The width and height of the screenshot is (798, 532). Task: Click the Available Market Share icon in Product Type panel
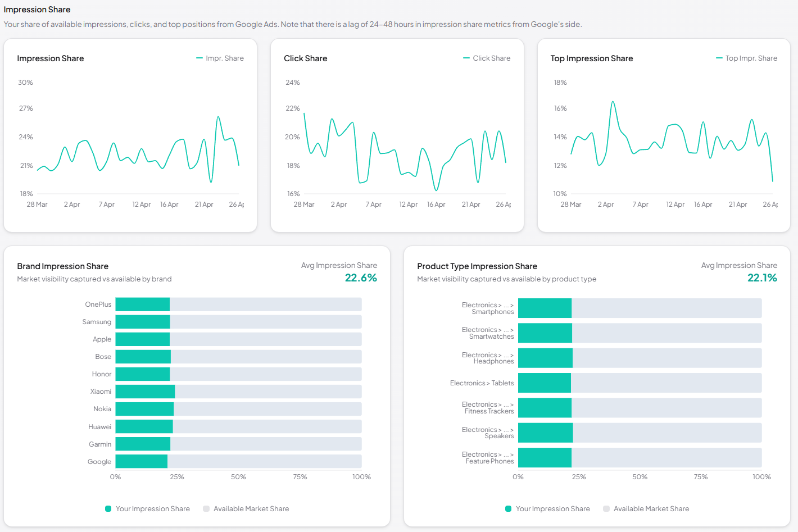click(x=606, y=508)
